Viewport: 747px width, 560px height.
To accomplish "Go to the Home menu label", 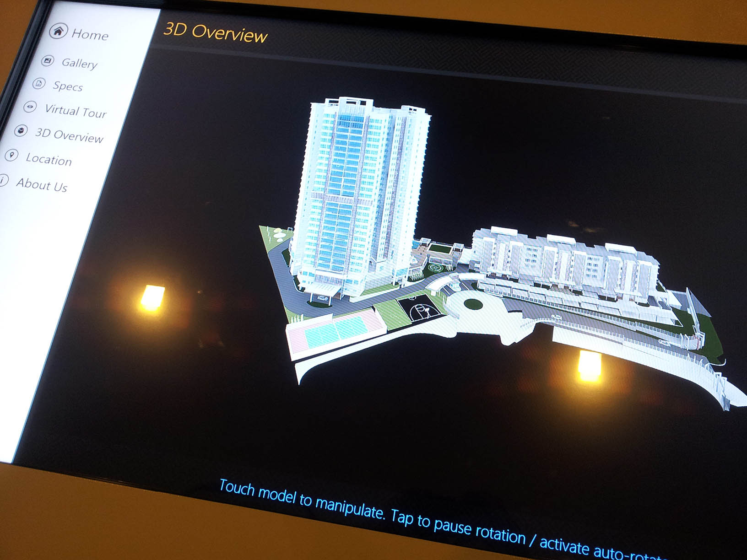I will pyautogui.click(x=90, y=35).
